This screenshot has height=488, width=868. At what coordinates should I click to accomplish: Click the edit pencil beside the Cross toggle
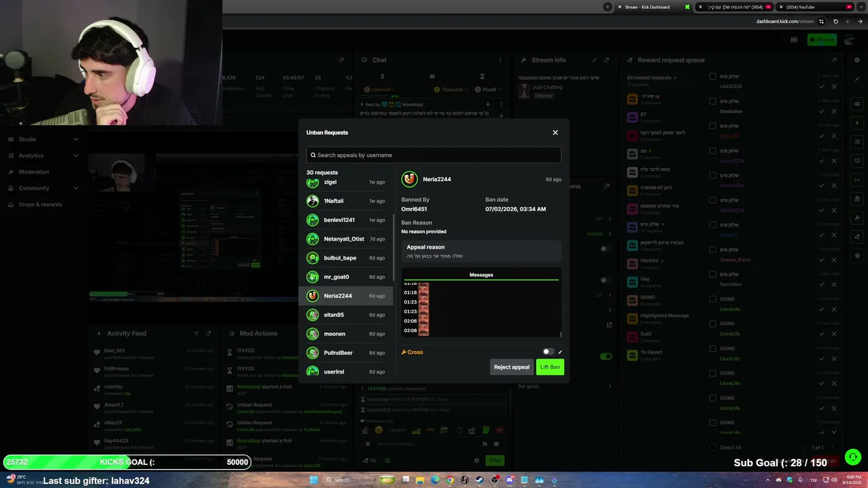(560, 352)
